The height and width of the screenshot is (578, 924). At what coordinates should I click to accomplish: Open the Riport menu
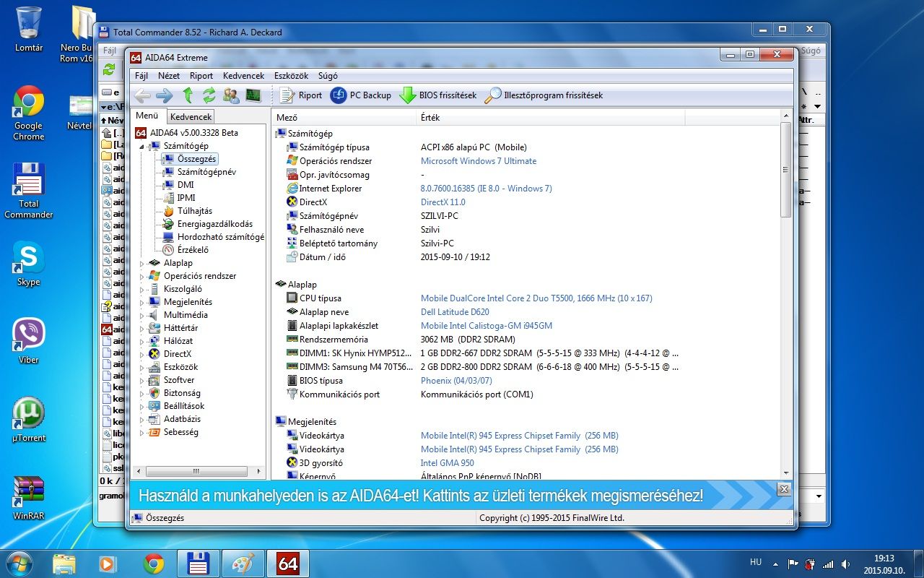(201, 75)
